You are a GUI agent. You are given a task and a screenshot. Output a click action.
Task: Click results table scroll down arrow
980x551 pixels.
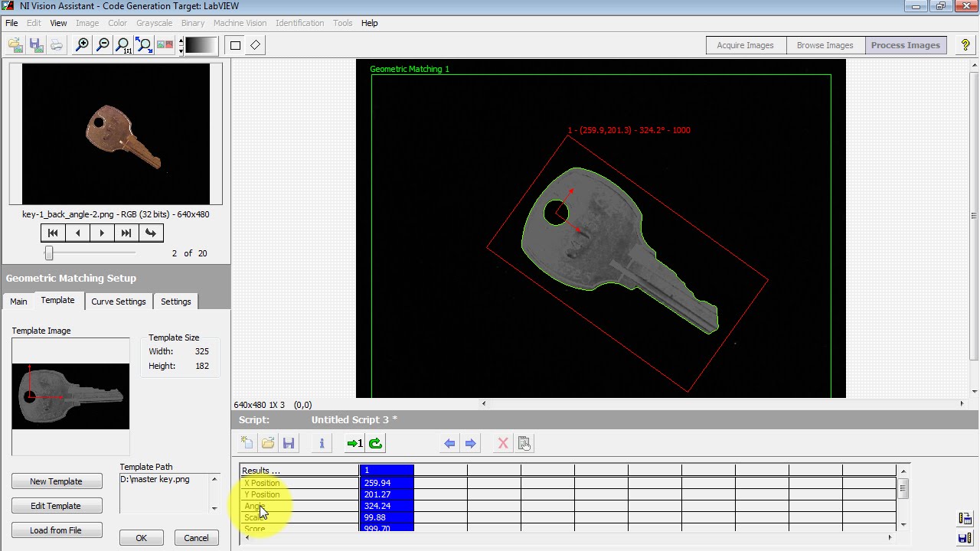click(x=903, y=524)
